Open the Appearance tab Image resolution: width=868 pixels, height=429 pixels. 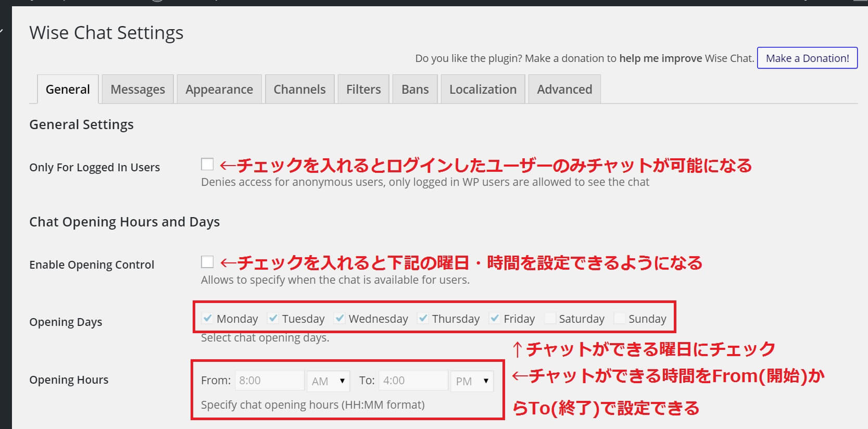click(x=219, y=89)
